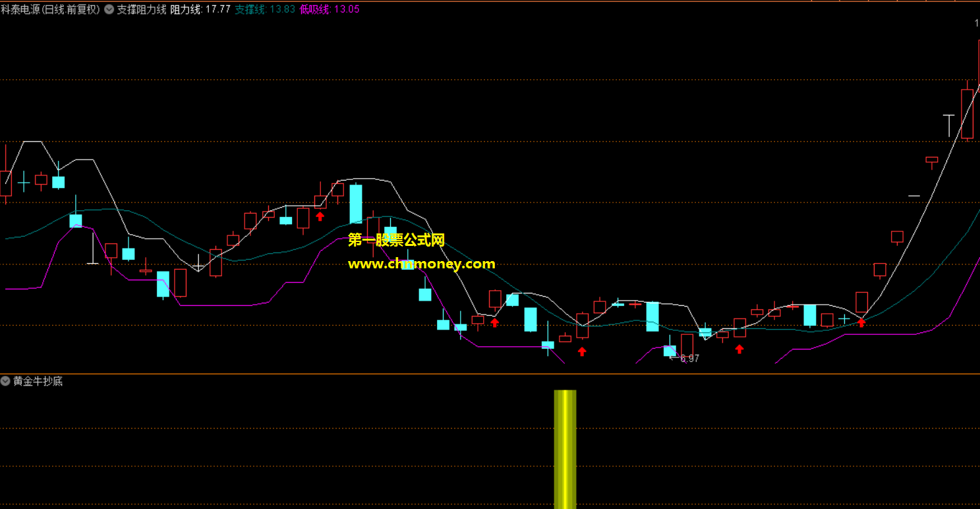Open the dropdown next to 科泰电源 title
The image size is (980, 509).
(x=109, y=9)
